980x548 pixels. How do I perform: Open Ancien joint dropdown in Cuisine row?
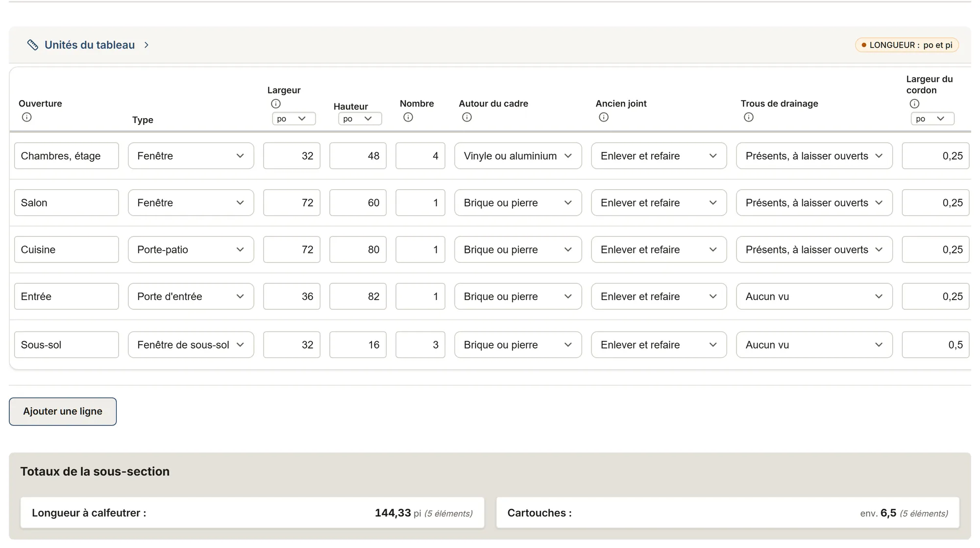pos(659,249)
